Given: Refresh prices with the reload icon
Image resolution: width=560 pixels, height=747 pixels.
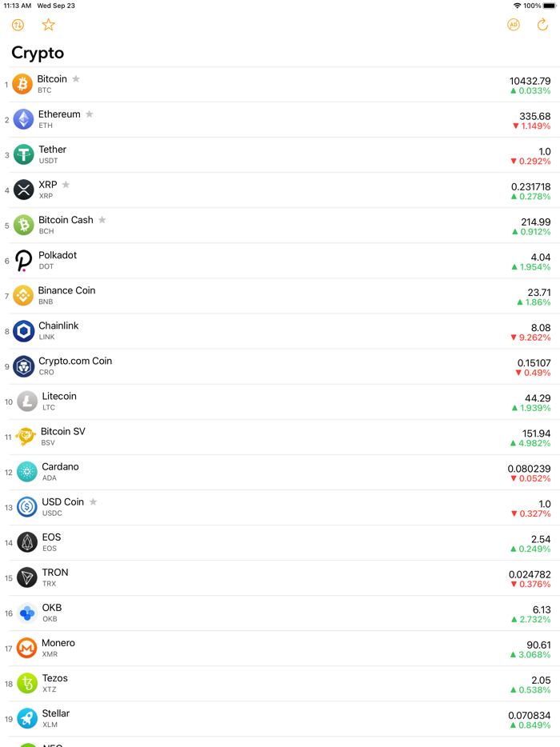Looking at the screenshot, I should (543, 25).
